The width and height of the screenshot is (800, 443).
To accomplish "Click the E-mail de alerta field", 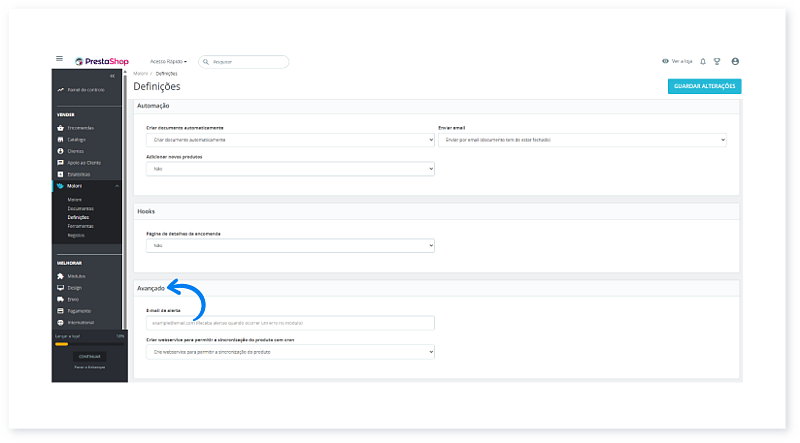I will click(290, 323).
